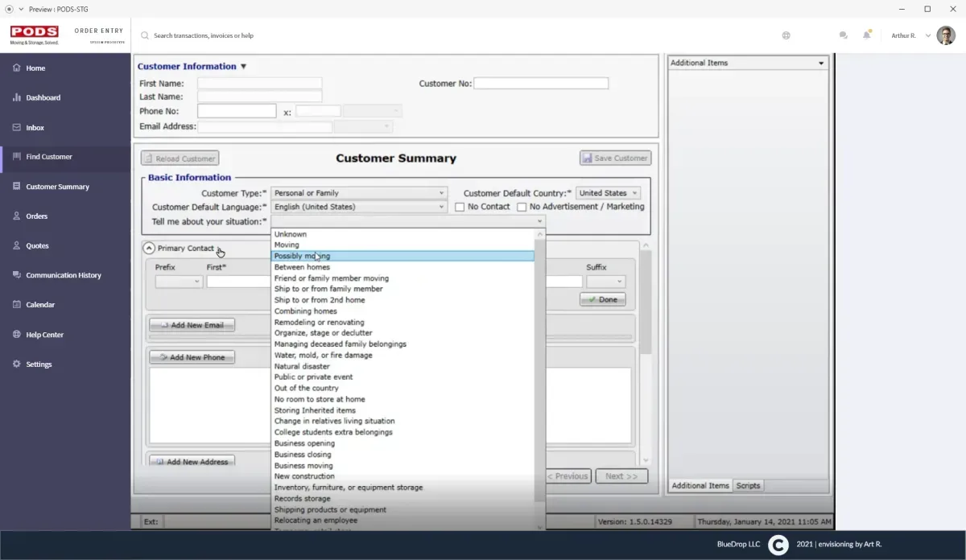The height and width of the screenshot is (560, 966).
Task: Open Dashboard from the sidebar icon
Action: [17, 97]
